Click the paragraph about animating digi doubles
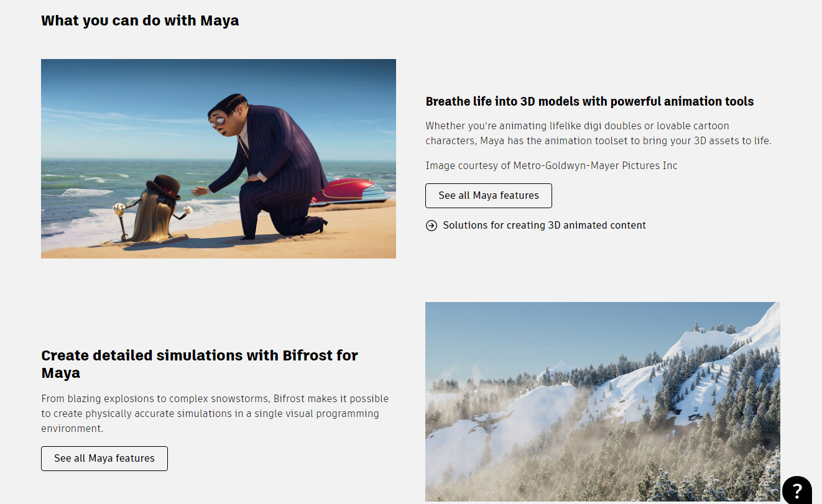 coord(598,133)
